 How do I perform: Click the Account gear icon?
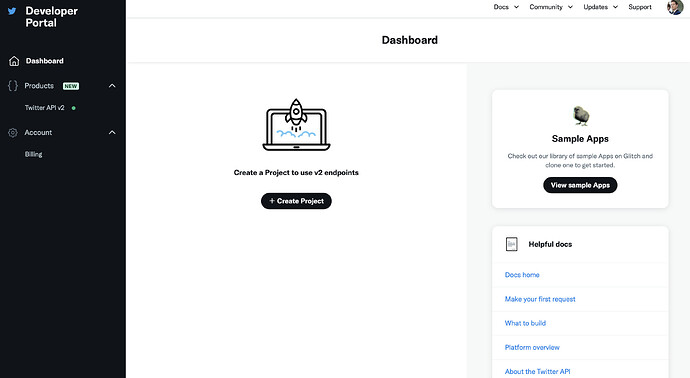[x=13, y=132]
